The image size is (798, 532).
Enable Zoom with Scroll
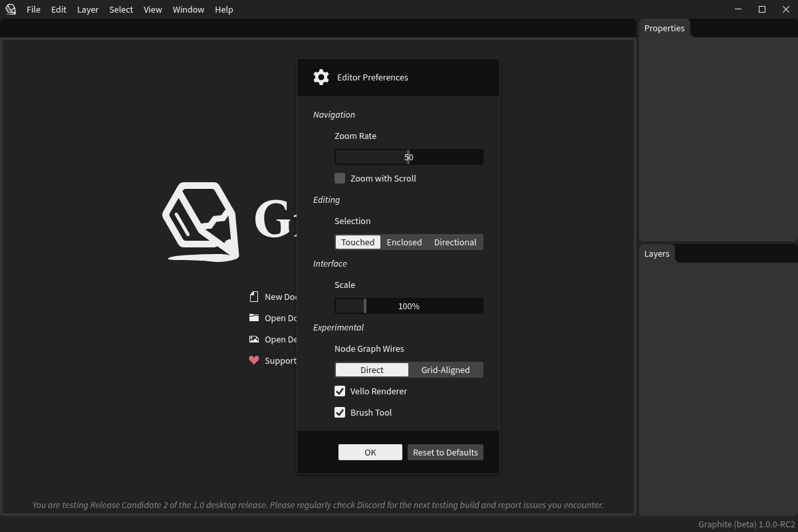340,178
